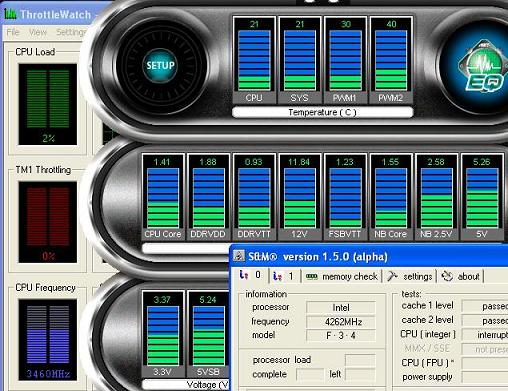Switch to CPU 1 tab in S&M
The image size is (508, 391).
(x=283, y=276)
